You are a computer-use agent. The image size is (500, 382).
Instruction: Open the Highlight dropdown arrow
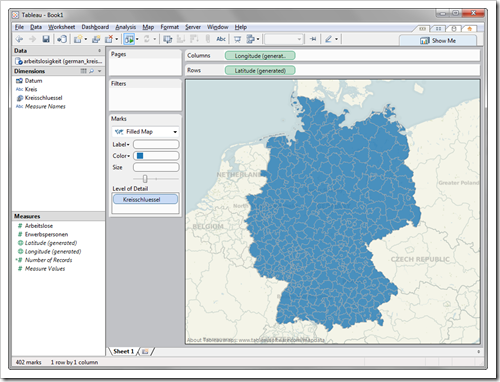336,39
